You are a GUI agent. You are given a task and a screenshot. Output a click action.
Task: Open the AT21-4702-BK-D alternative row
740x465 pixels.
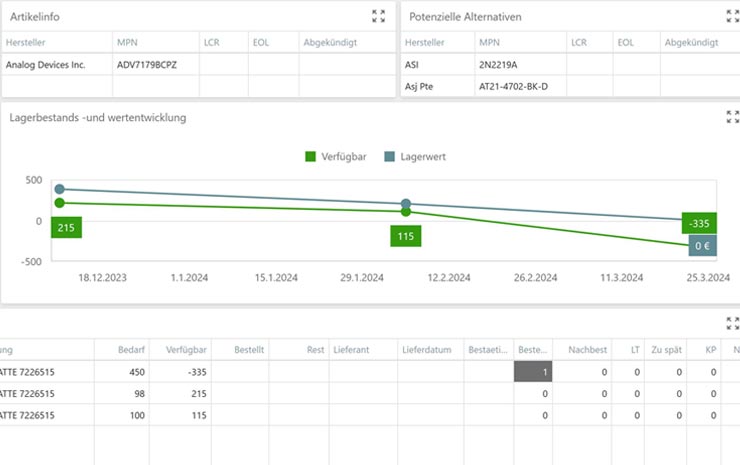[x=520, y=86]
